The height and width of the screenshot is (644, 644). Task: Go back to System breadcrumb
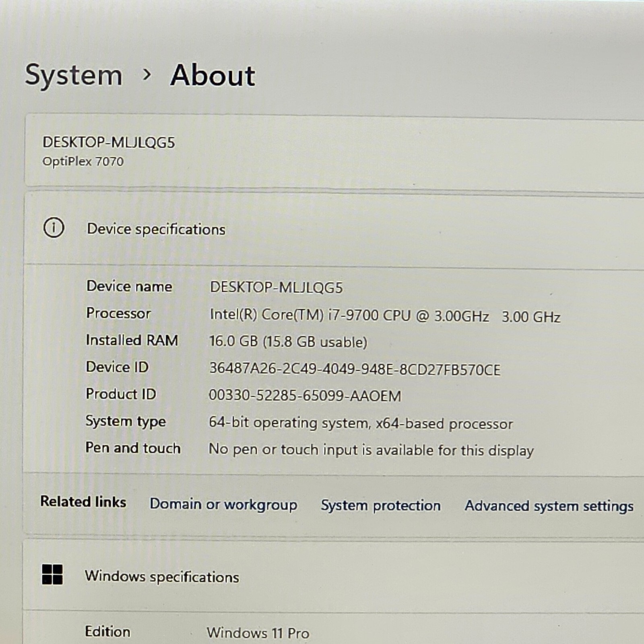(x=74, y=75)
